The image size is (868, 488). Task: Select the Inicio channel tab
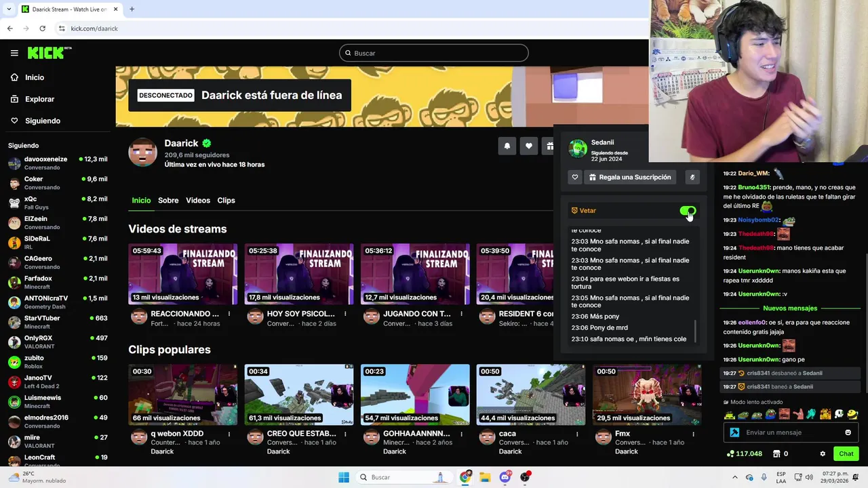141,201
